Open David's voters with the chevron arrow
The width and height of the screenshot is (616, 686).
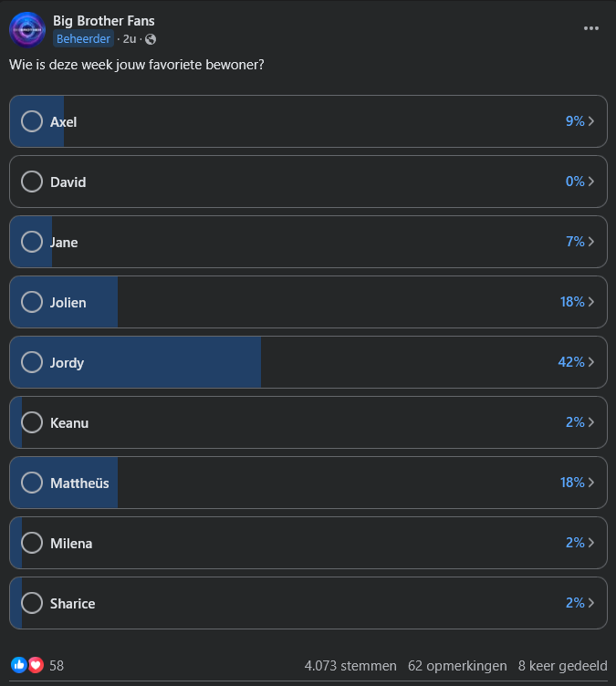[592, 182]
